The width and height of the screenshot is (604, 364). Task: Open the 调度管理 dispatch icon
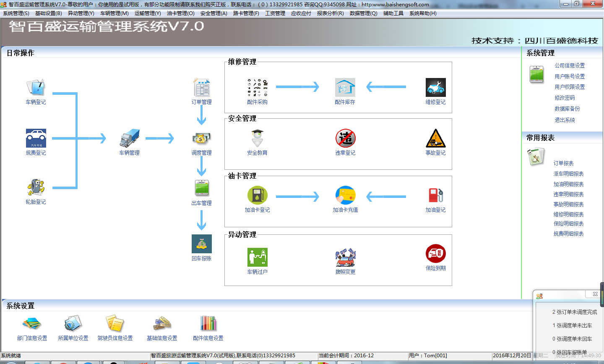201,138
